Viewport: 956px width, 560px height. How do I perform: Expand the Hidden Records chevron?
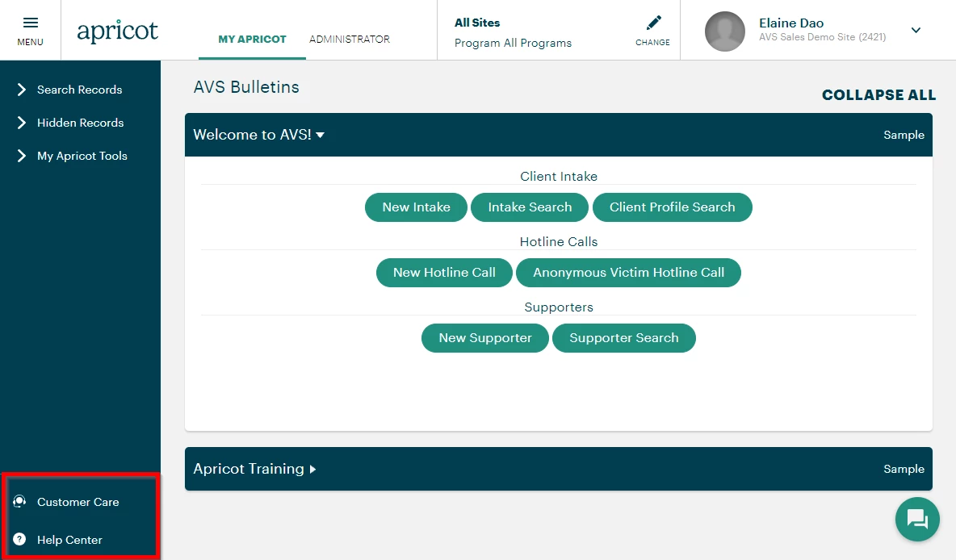pyautogui.click(x=21, y=123)
